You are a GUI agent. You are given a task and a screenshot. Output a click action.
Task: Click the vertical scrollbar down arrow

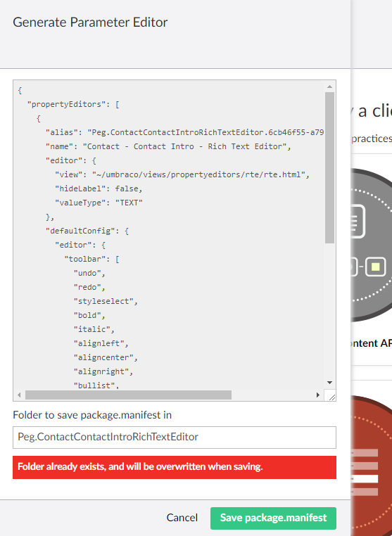329,383
